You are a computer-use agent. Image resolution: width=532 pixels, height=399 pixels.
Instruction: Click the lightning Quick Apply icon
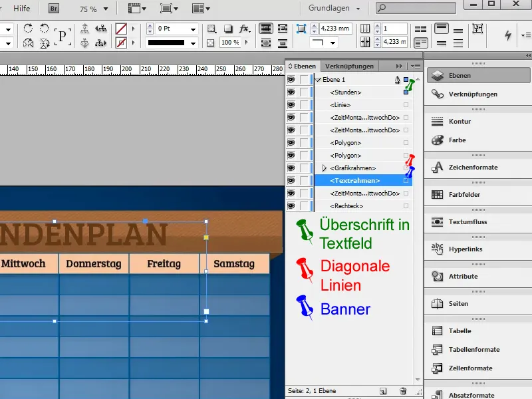coord(508,35)
